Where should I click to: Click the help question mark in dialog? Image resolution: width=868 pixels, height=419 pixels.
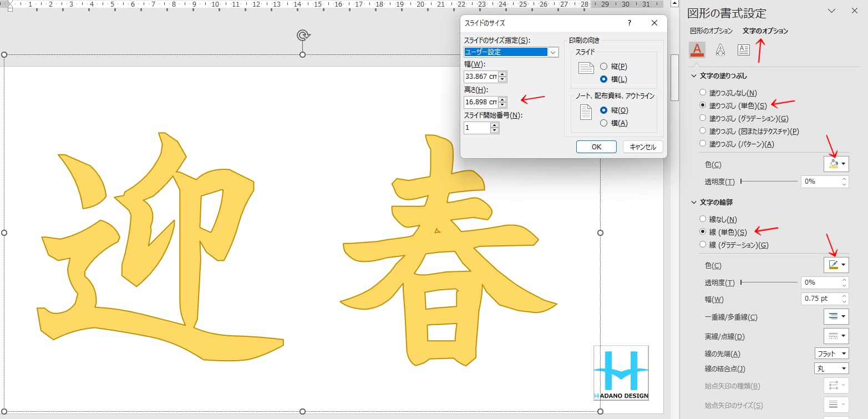coord(629,23)
